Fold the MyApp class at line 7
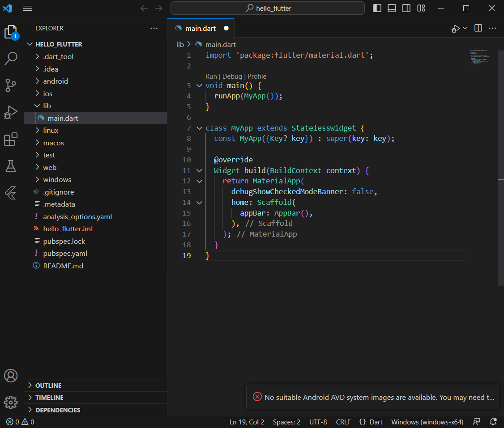Image resolution: width=504 pixels, height=428 pixels. (x=199, y=128)
